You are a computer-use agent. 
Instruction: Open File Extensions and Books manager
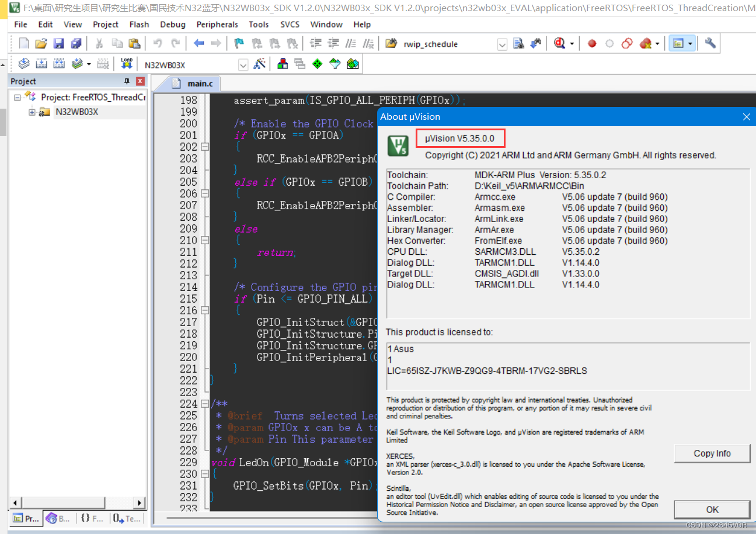click(x=283, y=64)
